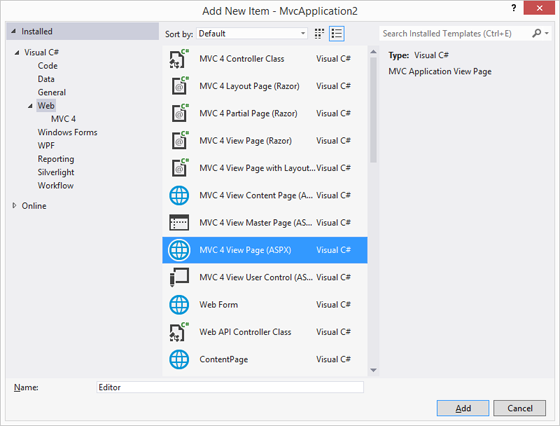Select the ContentPage template text
Screen dimensions: 560x426
(224, 359)
